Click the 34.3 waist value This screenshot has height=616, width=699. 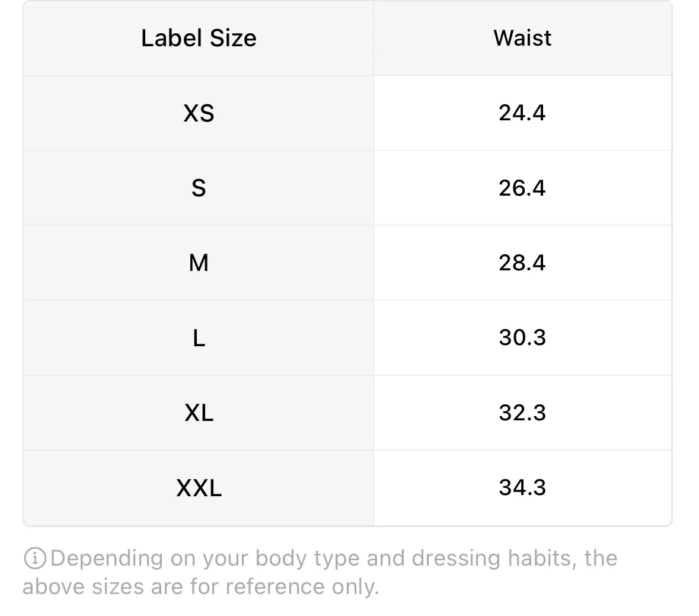tap(522, 487)
